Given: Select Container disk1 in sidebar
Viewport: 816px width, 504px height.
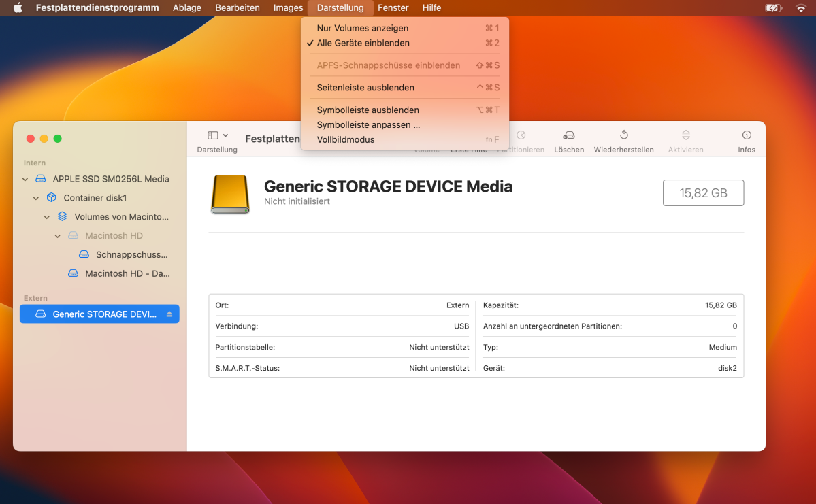Looking at the screenshot, I should coord(99,198).
